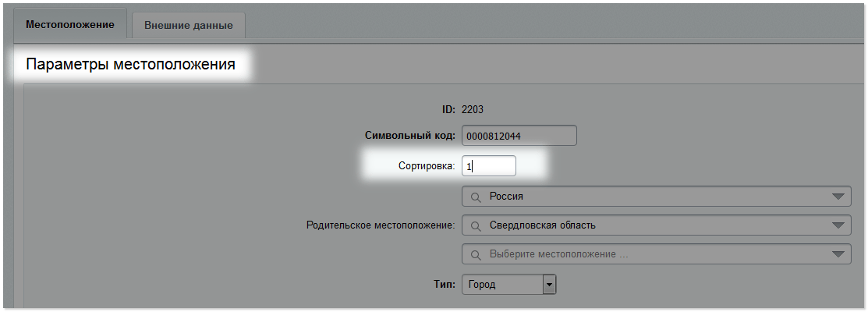Viewport: 868px width, 312px height.
Task: Expand the Выберите местоположение dropdown arrow
Action: click(x=840, y=254)
